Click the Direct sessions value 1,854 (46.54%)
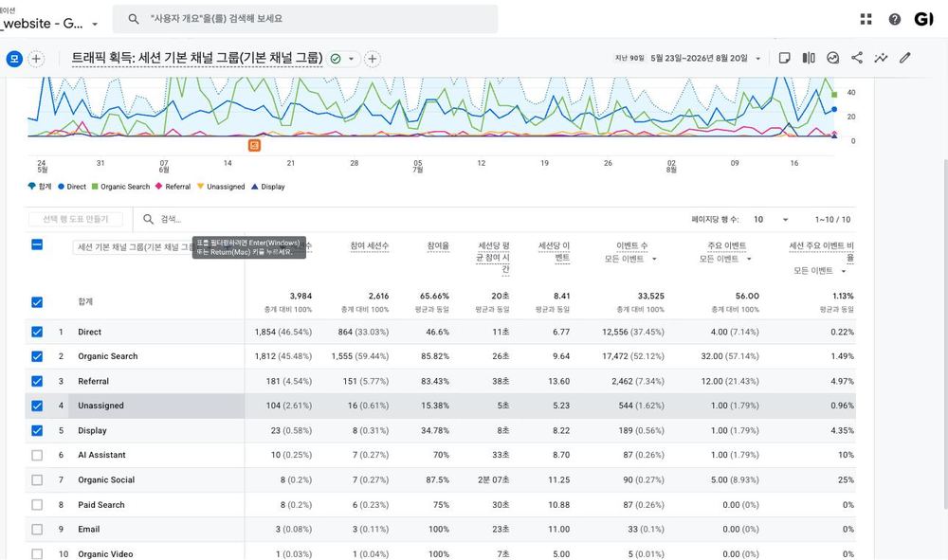This screenshot has height=560, width=948. pyautogui.click(x=283, y=332)
